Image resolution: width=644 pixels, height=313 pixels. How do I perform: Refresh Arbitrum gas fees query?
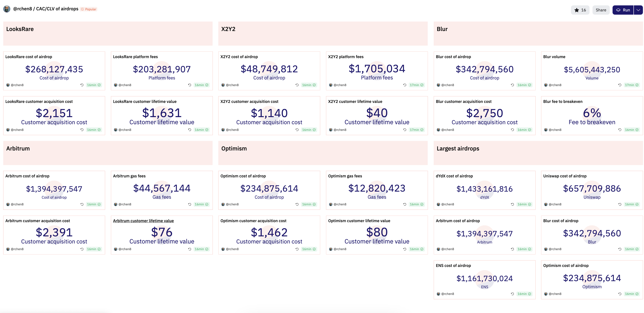[x=190, y=204]
